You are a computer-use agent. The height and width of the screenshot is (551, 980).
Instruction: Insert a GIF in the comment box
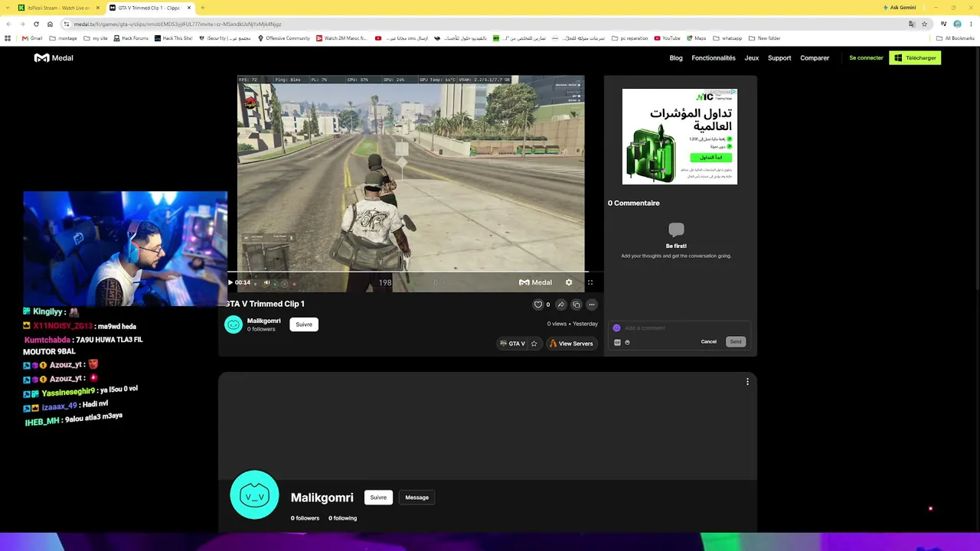617,342
